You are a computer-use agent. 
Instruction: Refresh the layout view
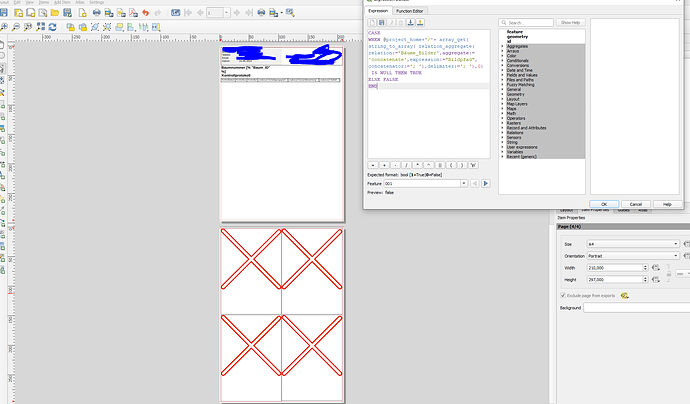pyautogui.click(x=52, y=27)
